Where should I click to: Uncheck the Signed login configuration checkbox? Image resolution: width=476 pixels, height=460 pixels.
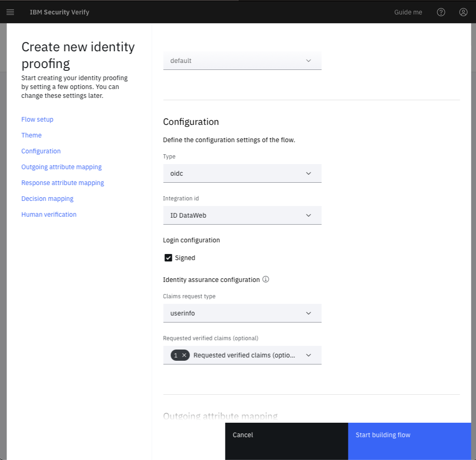tap(168, 257)
